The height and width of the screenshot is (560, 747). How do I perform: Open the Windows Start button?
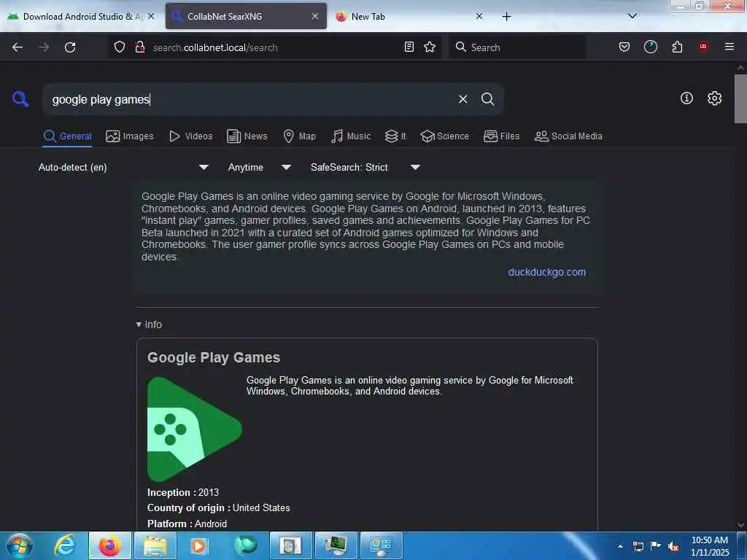20,545
